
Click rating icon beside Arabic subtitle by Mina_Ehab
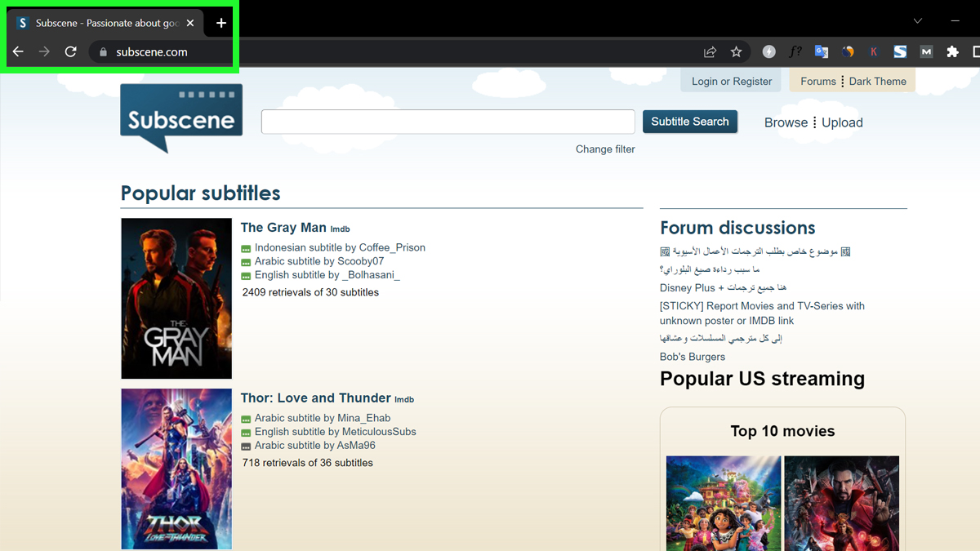point(246,420)
